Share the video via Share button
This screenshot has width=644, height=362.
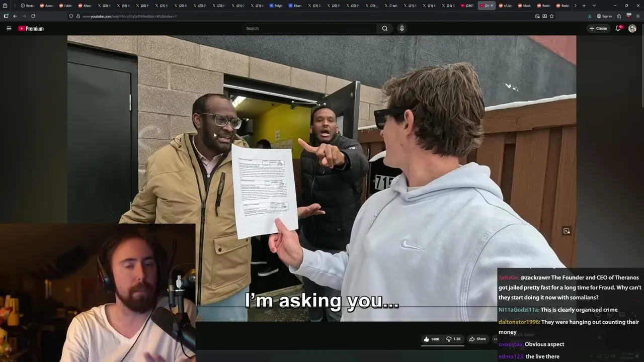477,339
